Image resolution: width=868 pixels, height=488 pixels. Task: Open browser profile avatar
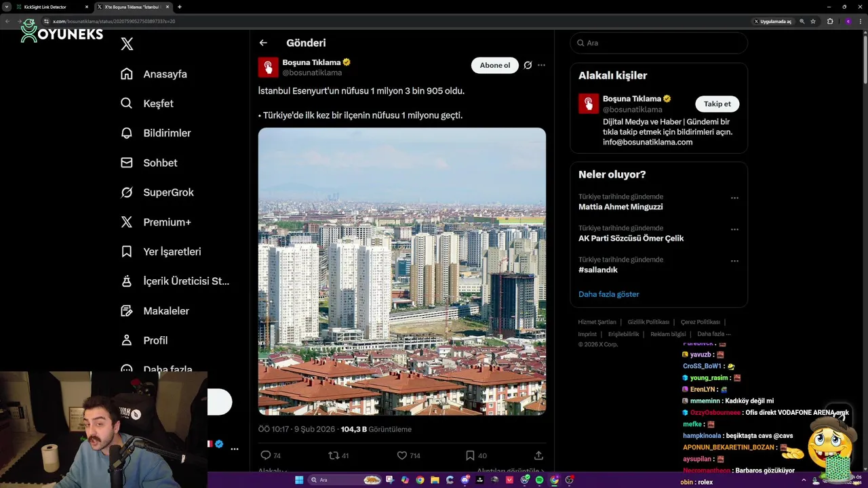[848, 21]
